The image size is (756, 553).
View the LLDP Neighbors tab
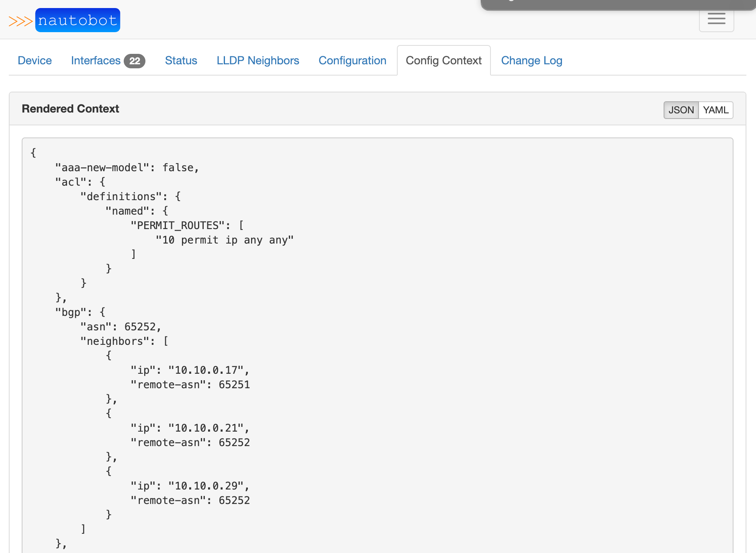pyautogui.click(x=257, y=60)
